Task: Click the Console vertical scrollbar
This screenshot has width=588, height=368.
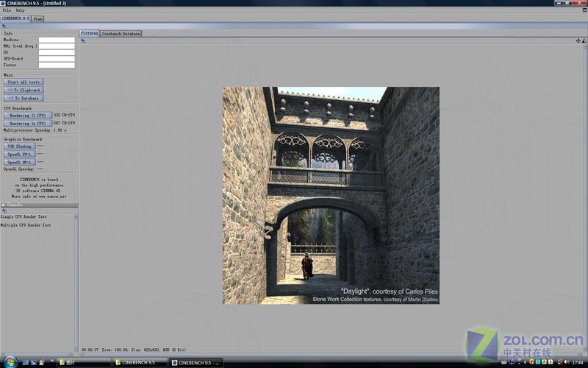Action: click(76, 283)
